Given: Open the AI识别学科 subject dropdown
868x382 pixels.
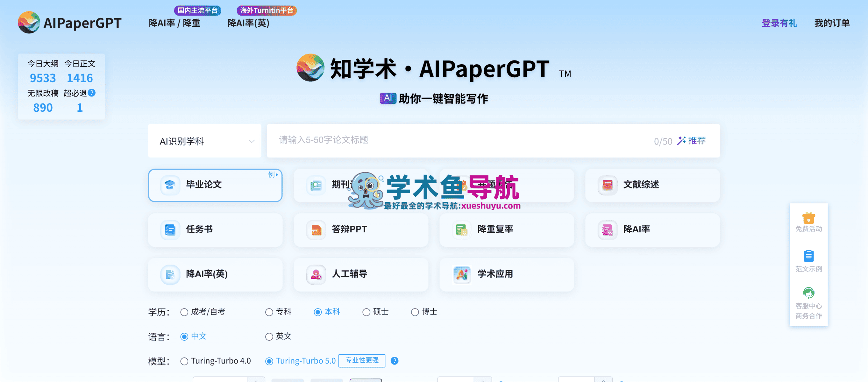Looking at the screenshot, I should (204, 141).
